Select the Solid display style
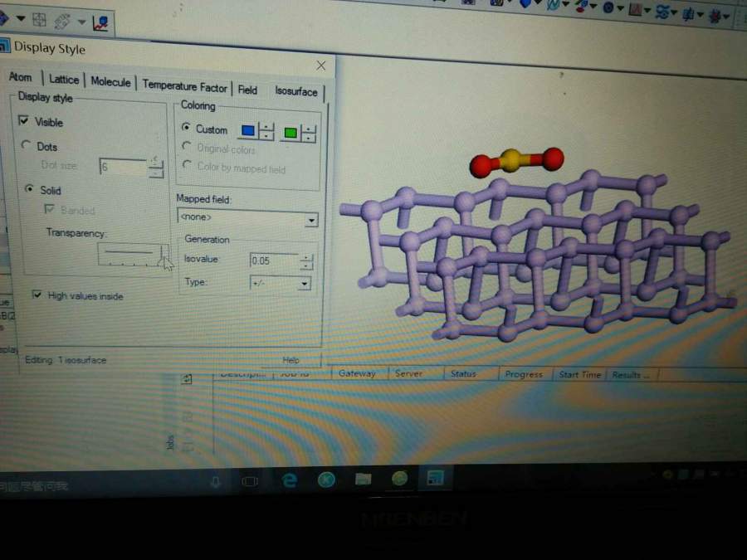 point(30,189)
